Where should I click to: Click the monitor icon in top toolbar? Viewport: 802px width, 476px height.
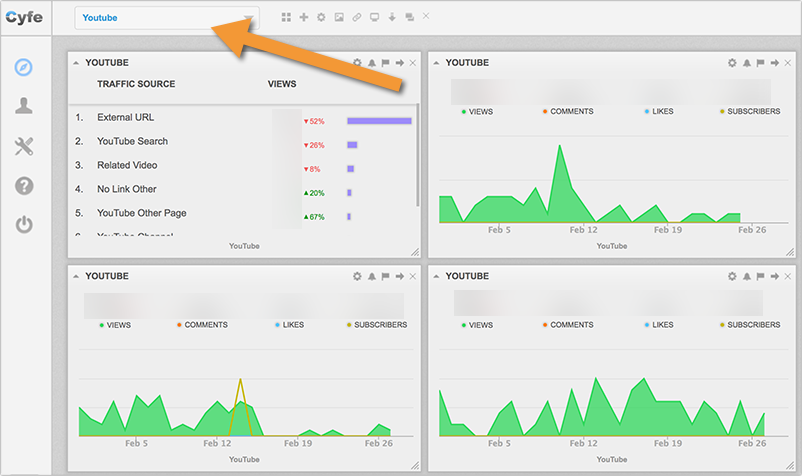click(x=374, y=18)
